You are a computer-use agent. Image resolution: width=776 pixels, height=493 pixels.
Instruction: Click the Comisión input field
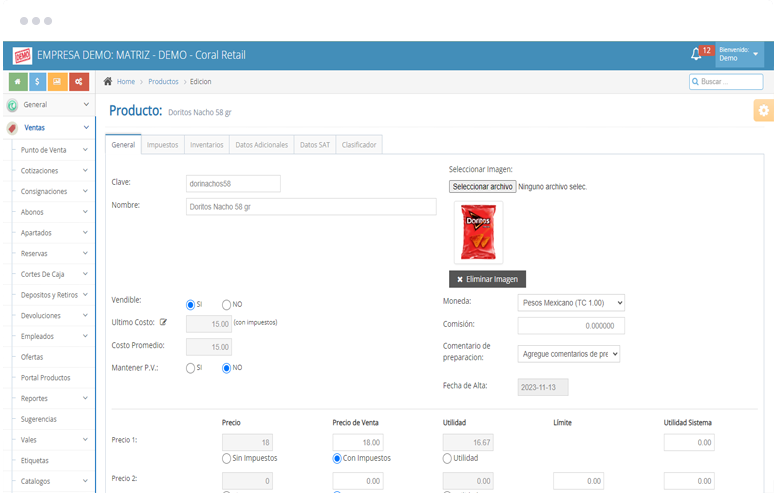pyautogui.click(x=571, y=326)
